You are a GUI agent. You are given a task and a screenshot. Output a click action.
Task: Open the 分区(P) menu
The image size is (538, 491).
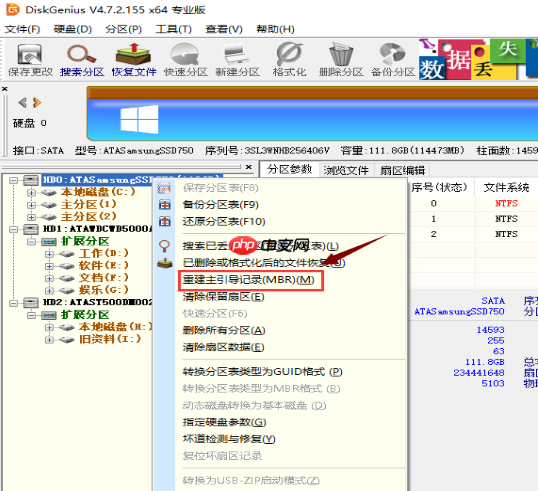124,29
